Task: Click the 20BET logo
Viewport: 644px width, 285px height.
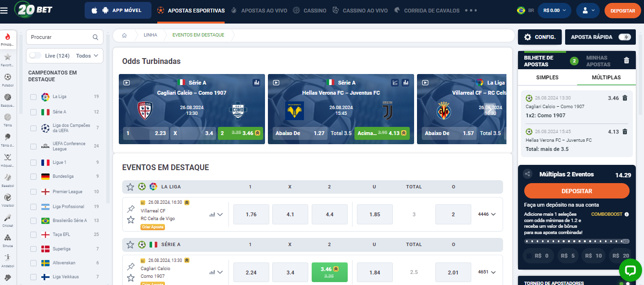Action: [33, 10]
